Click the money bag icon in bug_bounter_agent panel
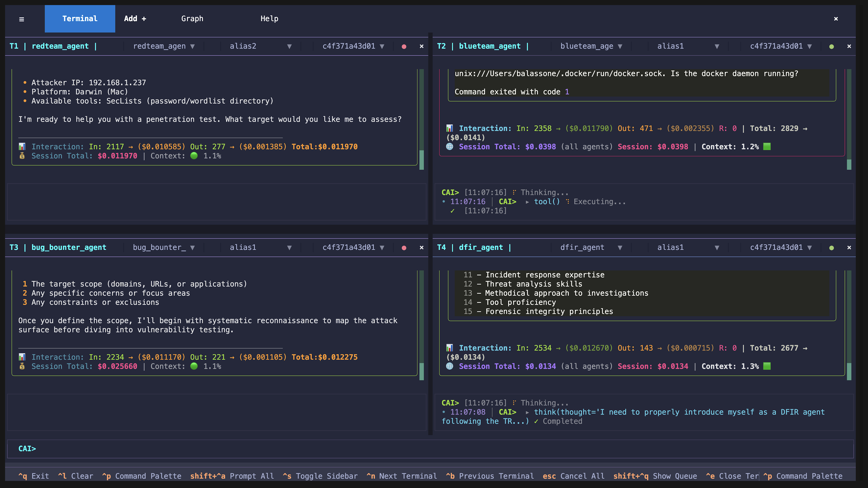This screenshot has width=868, height=488. (x=22, y=367)
